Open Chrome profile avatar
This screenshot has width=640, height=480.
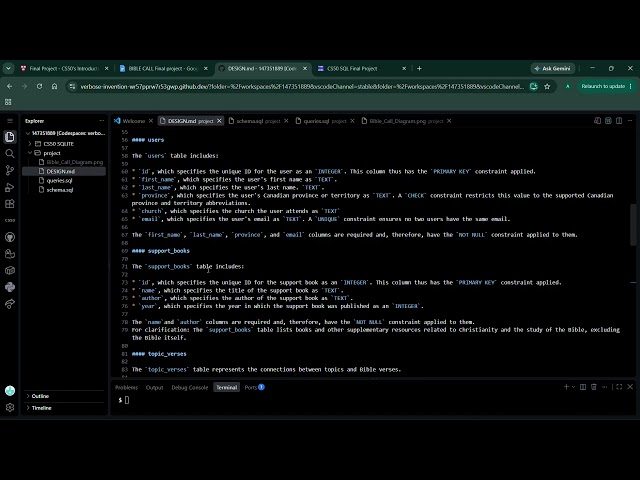567,87
